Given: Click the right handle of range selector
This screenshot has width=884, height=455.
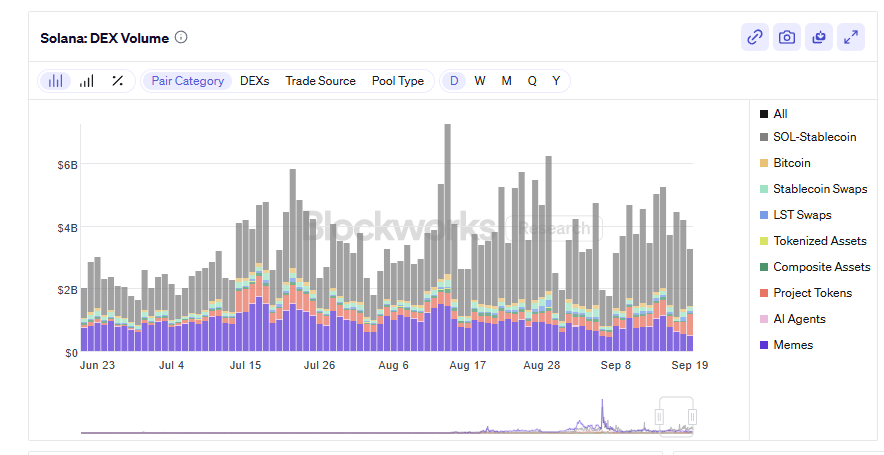Looking at the screenshot, I should pos(693,417).
